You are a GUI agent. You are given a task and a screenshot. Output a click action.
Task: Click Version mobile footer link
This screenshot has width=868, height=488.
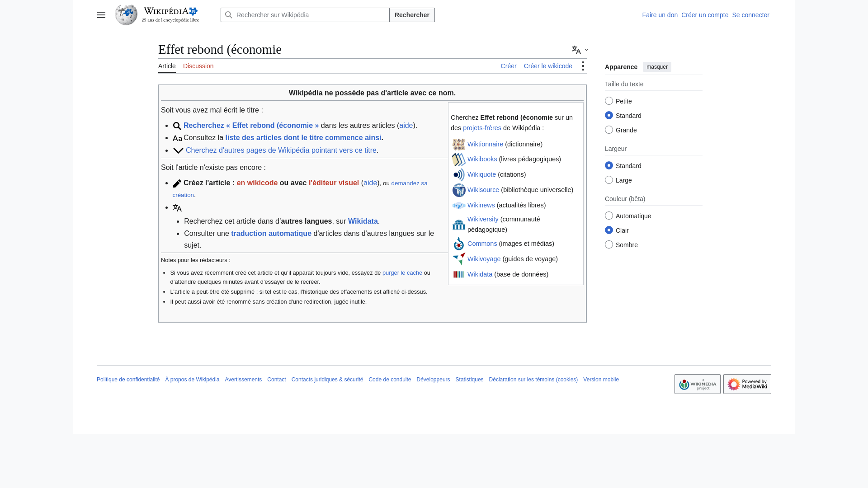tap(601, 380)
